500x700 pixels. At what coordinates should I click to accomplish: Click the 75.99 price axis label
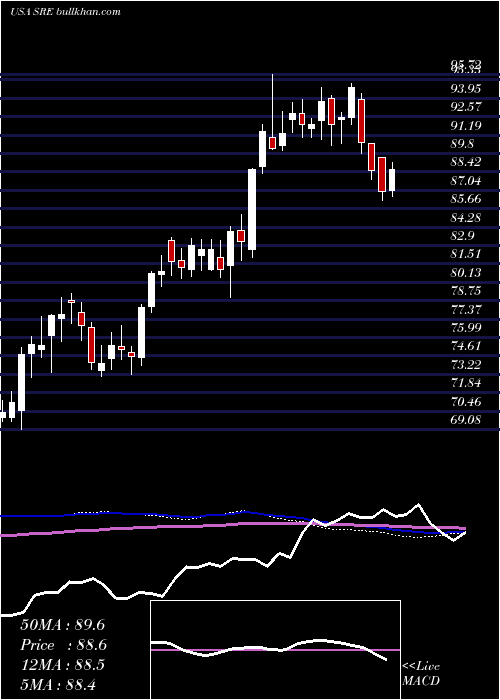pos(466,328)
